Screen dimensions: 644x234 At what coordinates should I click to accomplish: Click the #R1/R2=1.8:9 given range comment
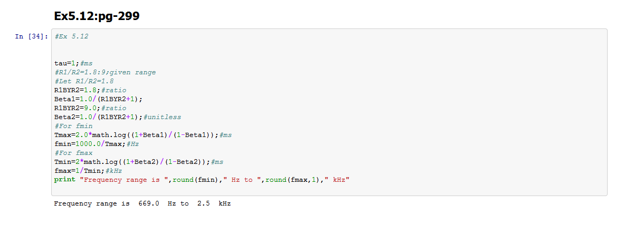point(105,72)
